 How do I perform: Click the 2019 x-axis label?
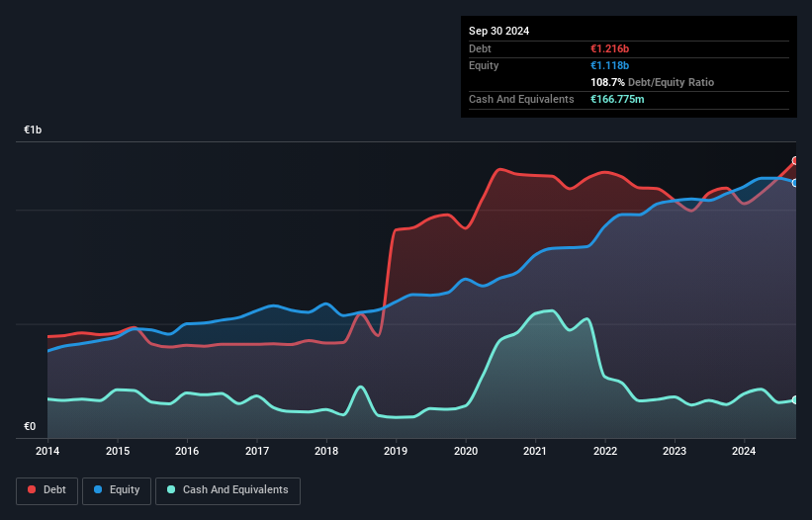(x=396, y=451)
